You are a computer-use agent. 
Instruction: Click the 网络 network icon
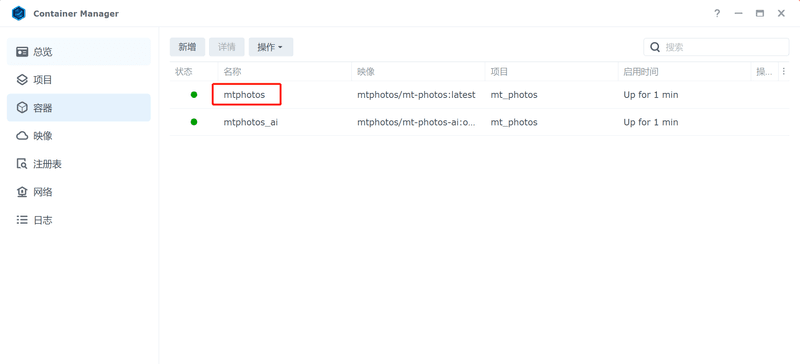tap(22, 192)
